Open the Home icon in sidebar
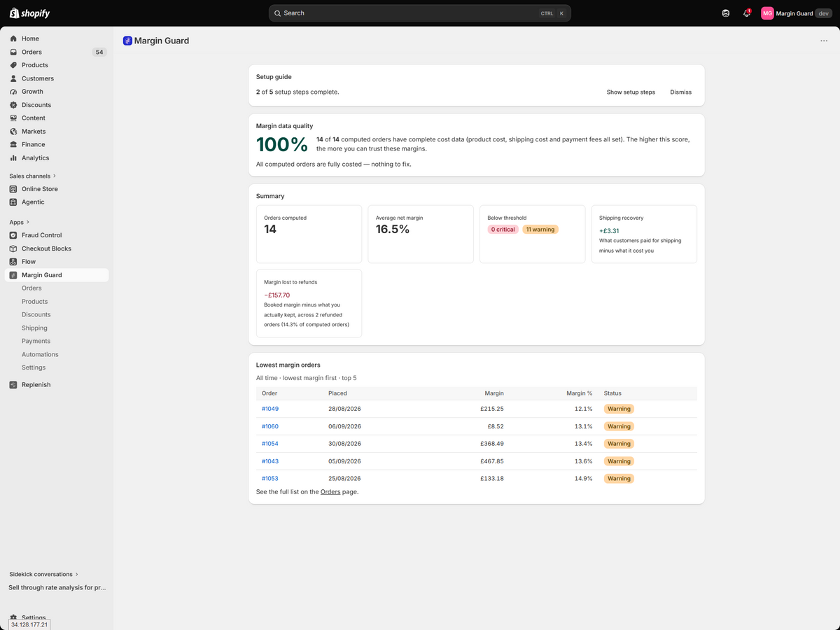 (13, 38)
